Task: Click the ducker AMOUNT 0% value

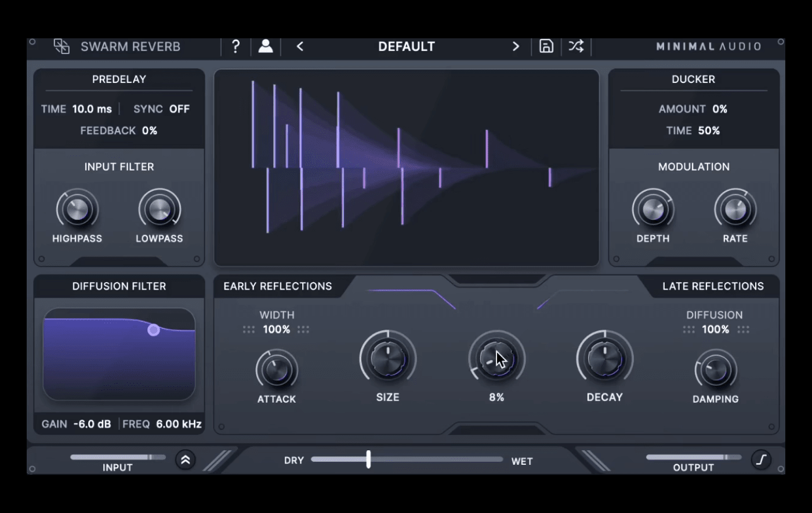Action: click(x=720, y=109)
